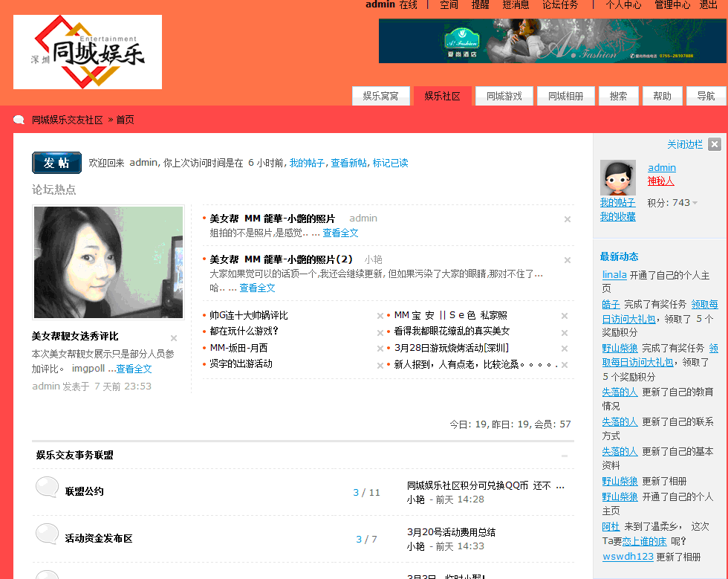Remove MM 宝安 私家照 from hot list
Image resolution: width=728 pixels, height=579 pixels.
(x=565, y=316)
